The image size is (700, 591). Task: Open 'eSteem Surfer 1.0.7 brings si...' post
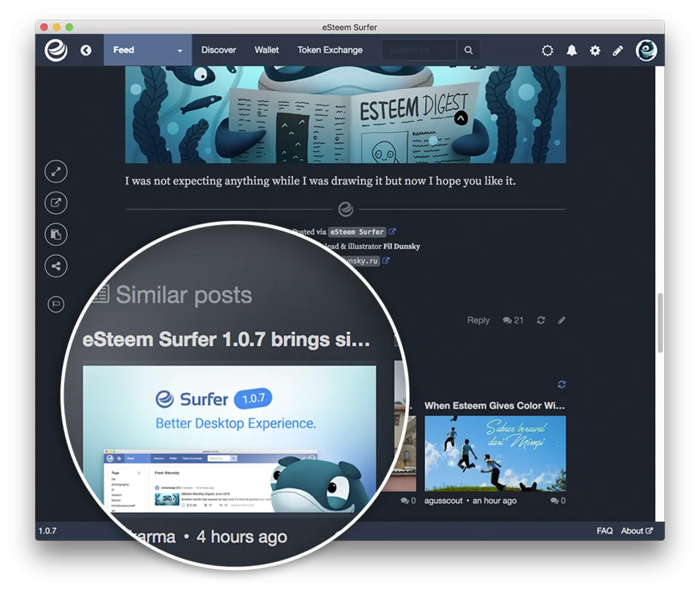coord(226,339)
